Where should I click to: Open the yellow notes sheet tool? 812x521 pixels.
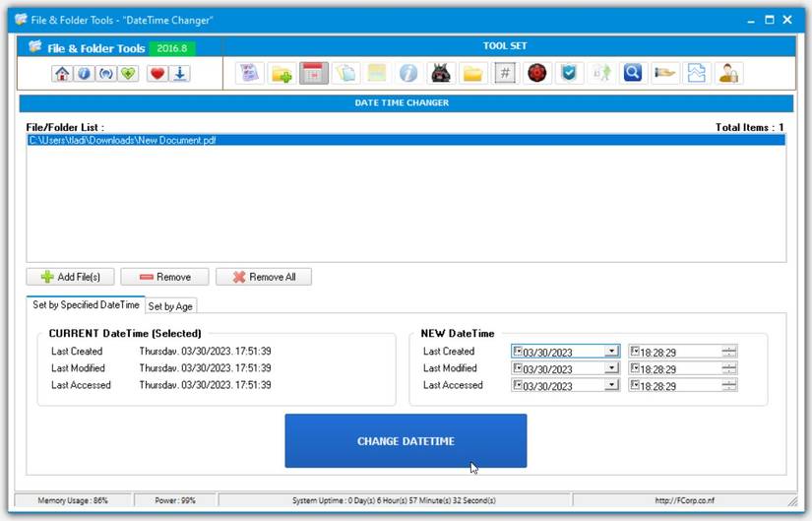coord(377,73)
